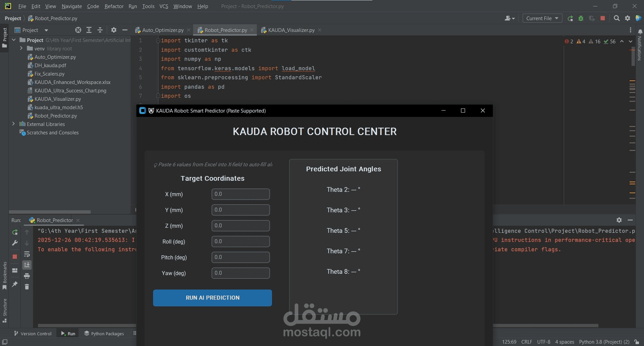Open Bookmarks side tool window
This screenshot has height=346, width=644.
[4, 275]
